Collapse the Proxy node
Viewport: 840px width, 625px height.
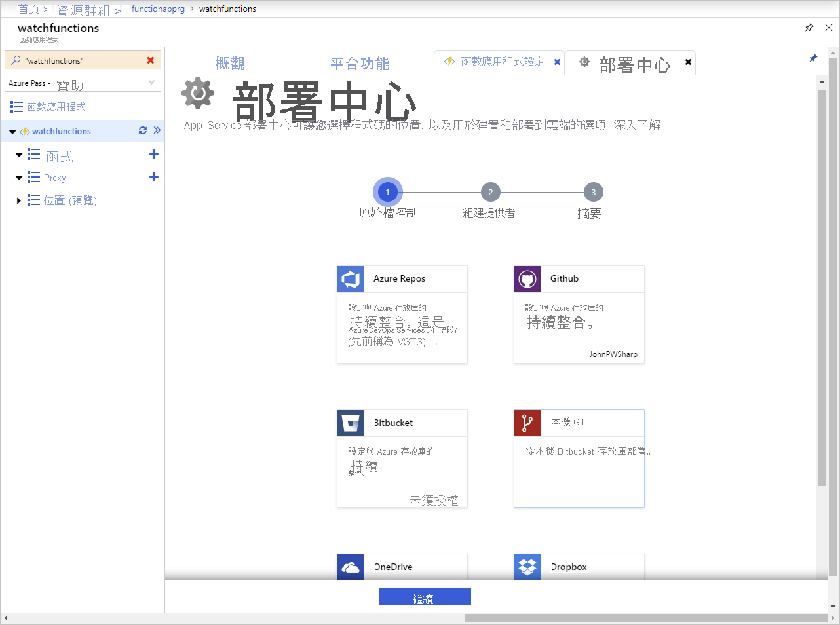coord(19,178)
